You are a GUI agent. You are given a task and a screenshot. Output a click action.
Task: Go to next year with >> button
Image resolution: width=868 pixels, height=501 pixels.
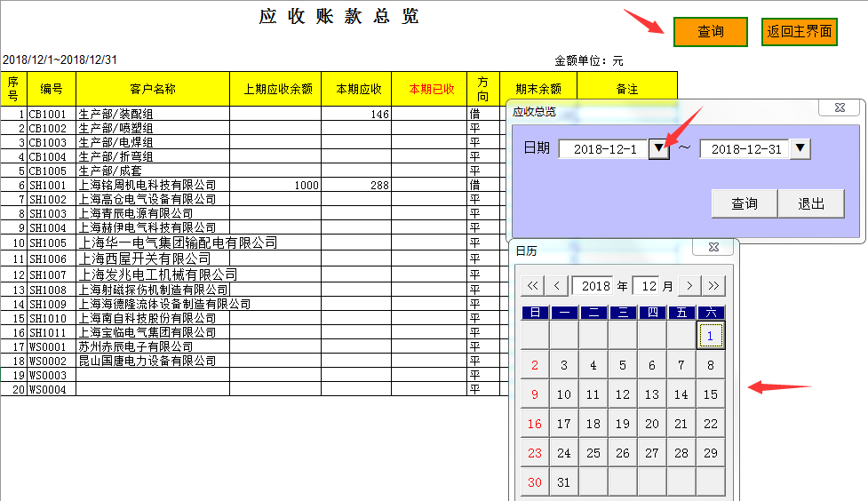[x=713, y=286]
